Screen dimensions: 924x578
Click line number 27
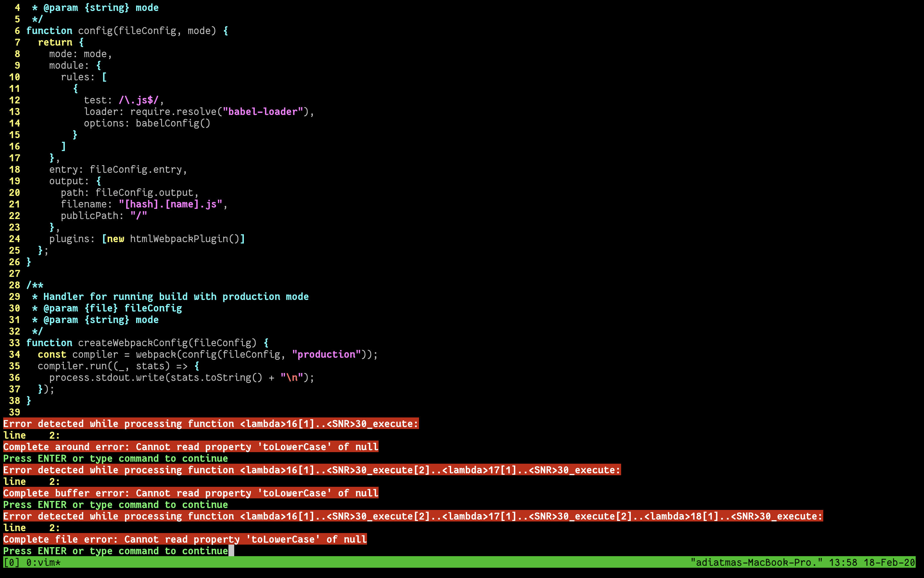[14, 273]
